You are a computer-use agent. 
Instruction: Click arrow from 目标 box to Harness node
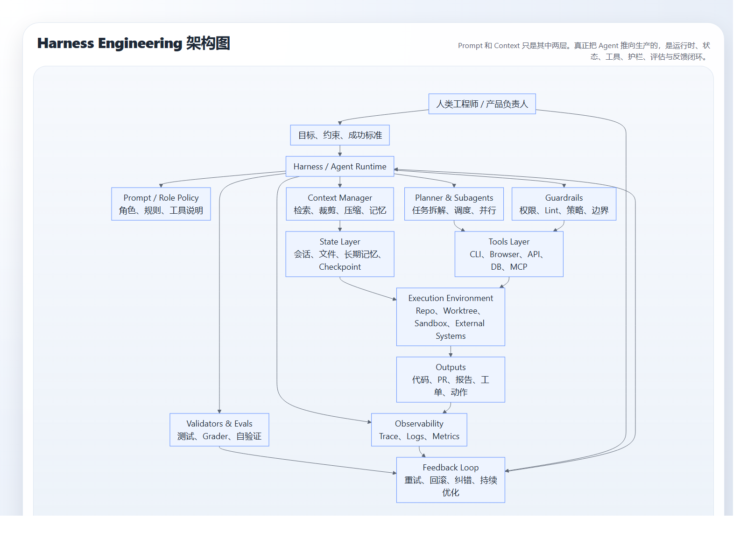click(x=340, y=151)
